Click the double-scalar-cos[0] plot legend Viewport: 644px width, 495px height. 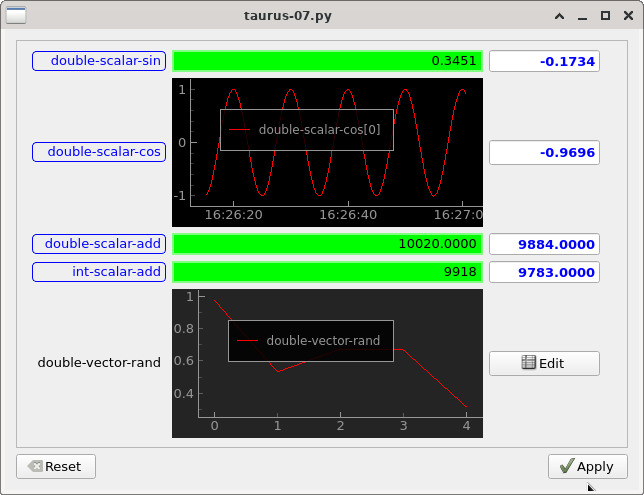pos(306,129)
